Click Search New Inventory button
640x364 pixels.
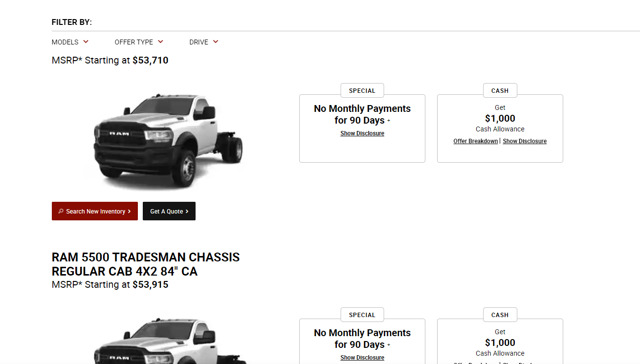(x=95, y=211)
